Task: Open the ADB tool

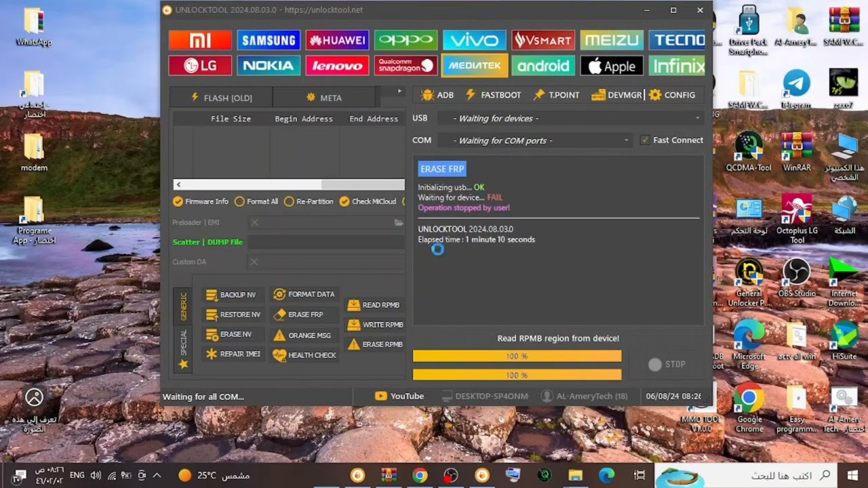Action: pyautogui.click(x=437, y=95)
